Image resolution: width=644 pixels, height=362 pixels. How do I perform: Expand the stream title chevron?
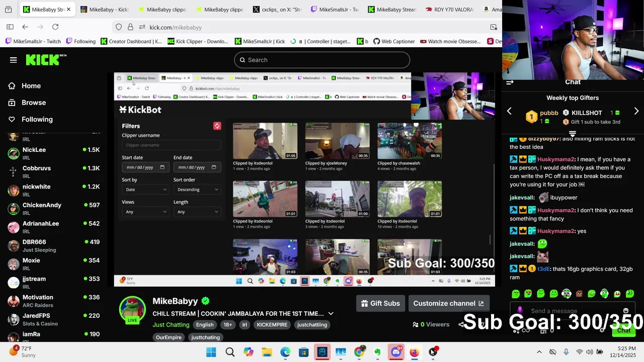331,313
